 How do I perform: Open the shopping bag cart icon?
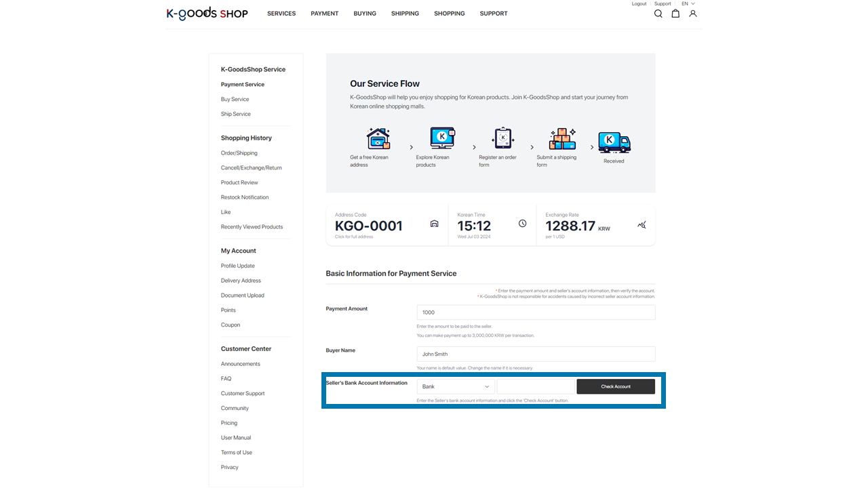coord(675,14)
